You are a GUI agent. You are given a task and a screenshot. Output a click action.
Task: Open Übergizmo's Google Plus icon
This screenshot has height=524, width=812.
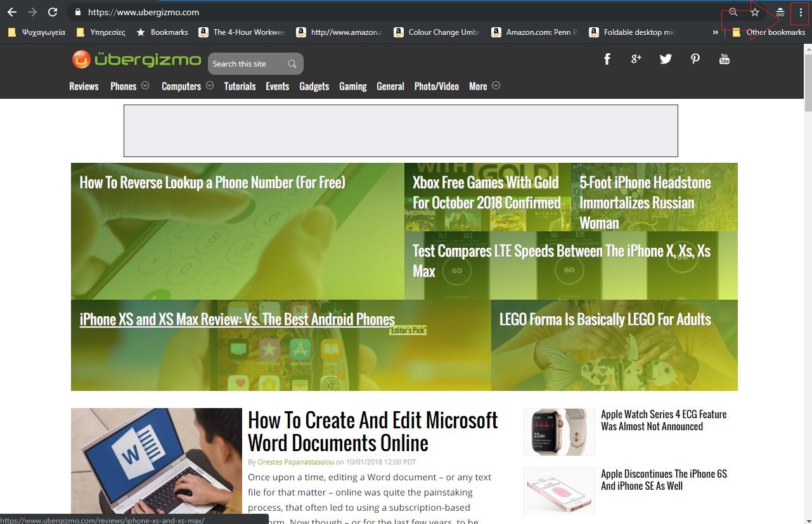pyautogui.click(x=636, y=59)
